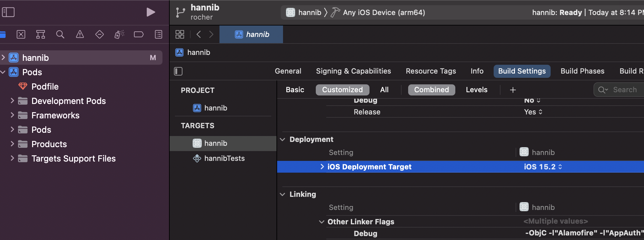
Task: Expand the Frameworks folder
Action: 12,115
